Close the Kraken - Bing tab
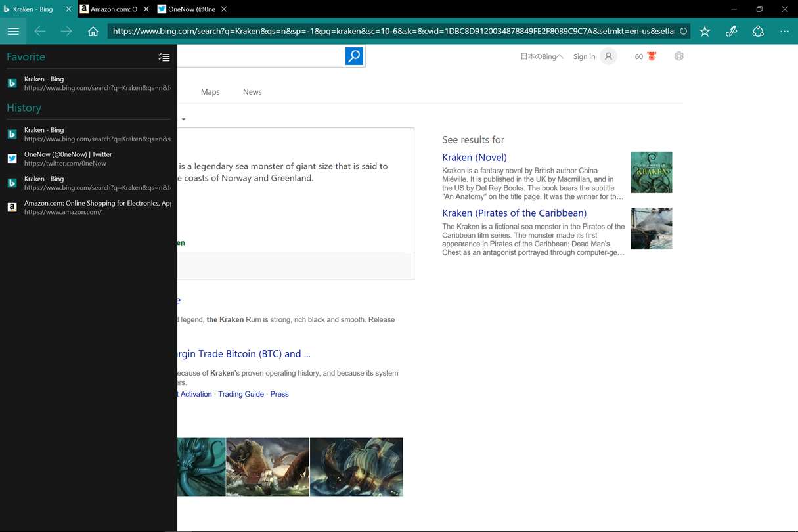 (x=68, y=9)
